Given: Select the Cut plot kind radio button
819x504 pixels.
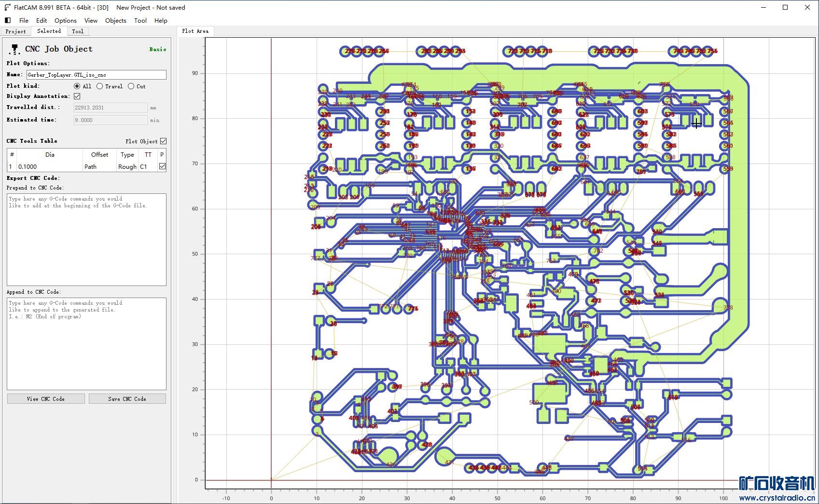Looking at the screenshot, I should pyautogui.click(x=131, y=86).
